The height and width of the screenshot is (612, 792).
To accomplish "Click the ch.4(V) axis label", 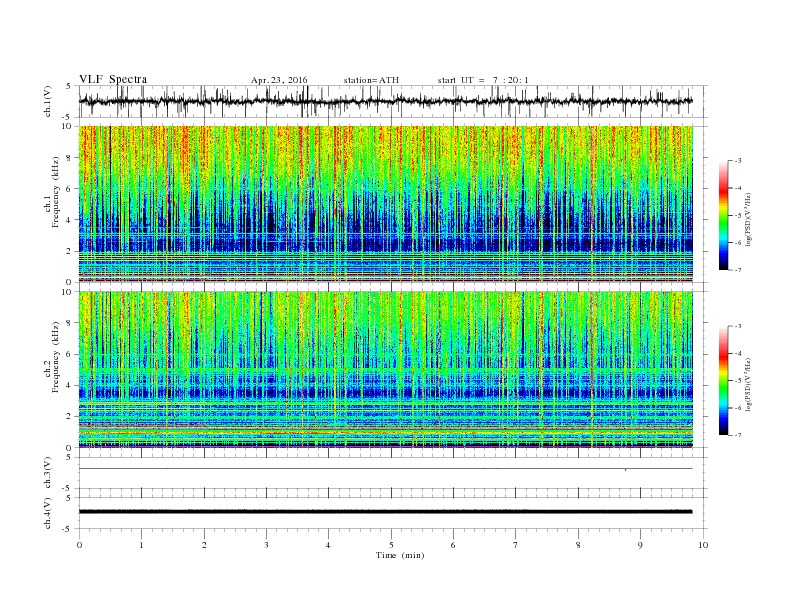I will 48,513.
